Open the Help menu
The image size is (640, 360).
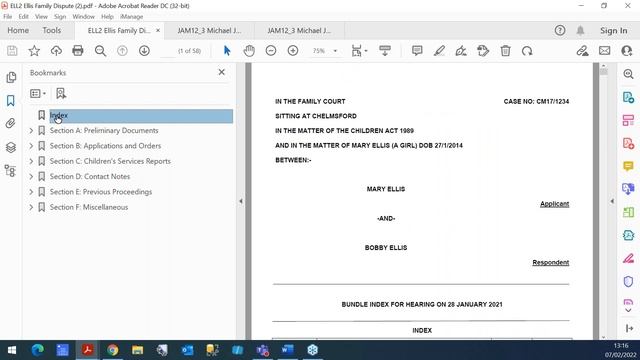(107, 17)
